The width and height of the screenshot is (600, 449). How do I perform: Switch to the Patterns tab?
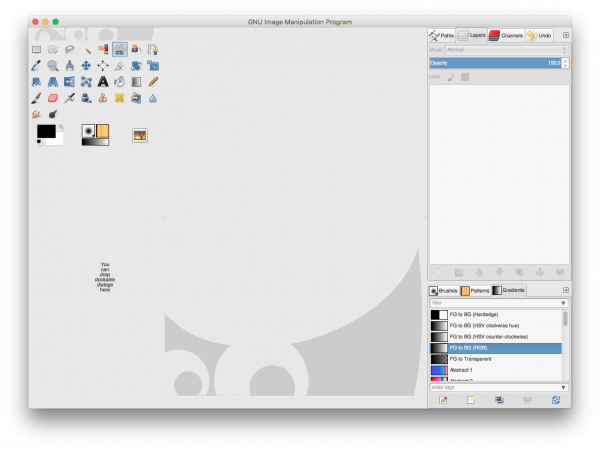coord(475,291)
